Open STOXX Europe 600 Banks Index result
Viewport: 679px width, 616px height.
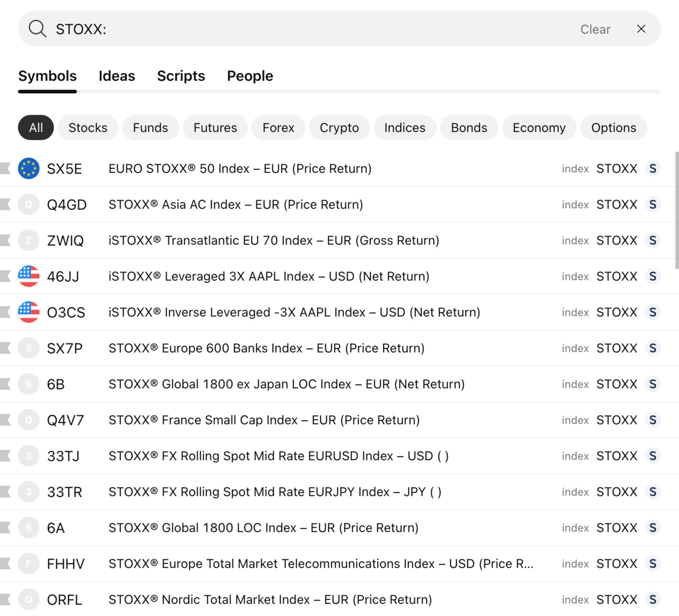(266, 349)
